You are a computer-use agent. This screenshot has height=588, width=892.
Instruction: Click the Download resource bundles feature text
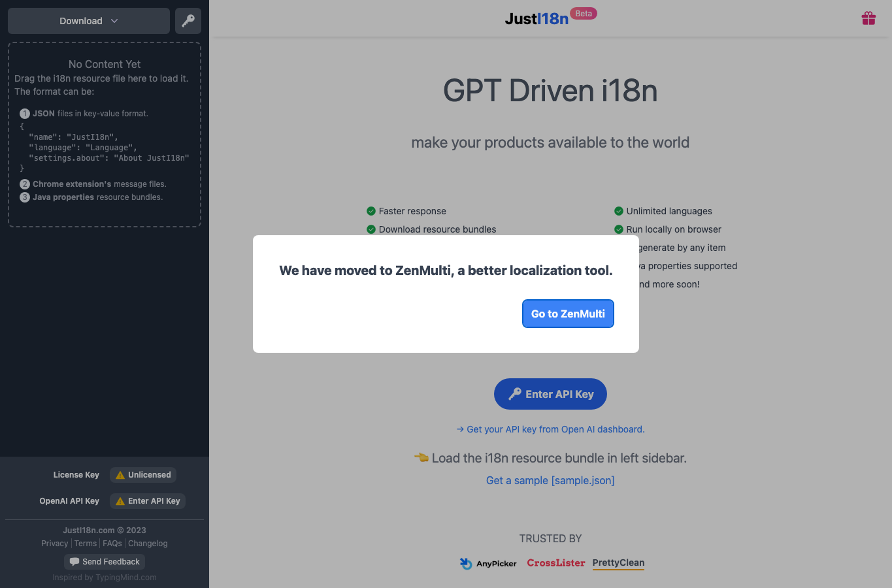pyautogui.click(x=437, y=229)
